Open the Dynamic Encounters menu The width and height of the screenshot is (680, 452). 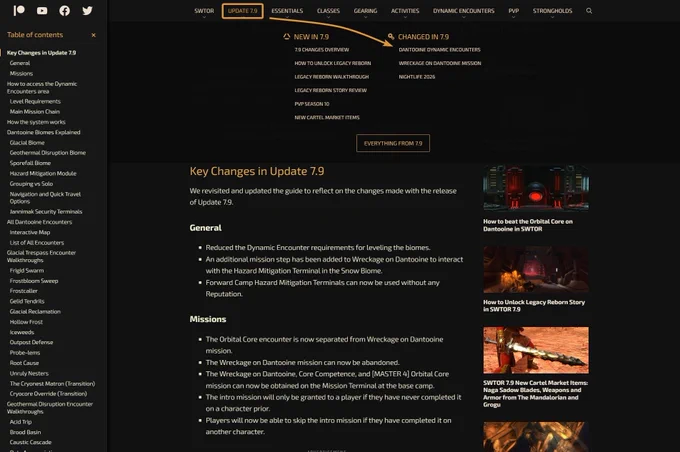(464, 11)
